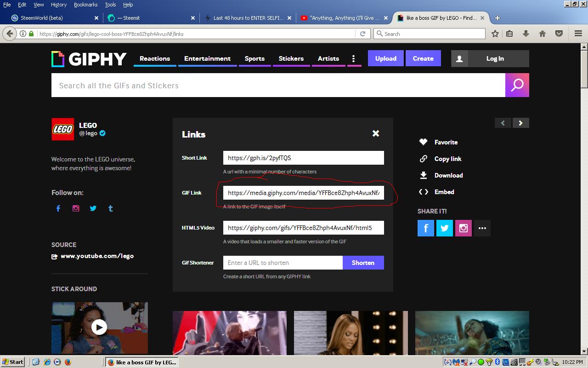This screenshot has width=588, height=368.
Task: Switch to YouTube Anything, Anything tab
Action: pyautogui.click(x=344, y=18)
